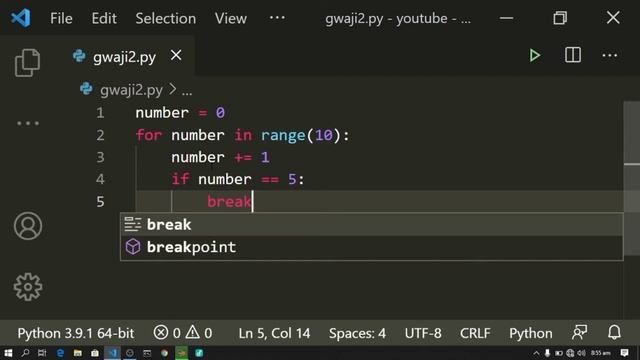This screenshot has width=640, height=360.
Task: Change language mode Python in status bar
Action: pyautogui.click(x=531, y=333)
